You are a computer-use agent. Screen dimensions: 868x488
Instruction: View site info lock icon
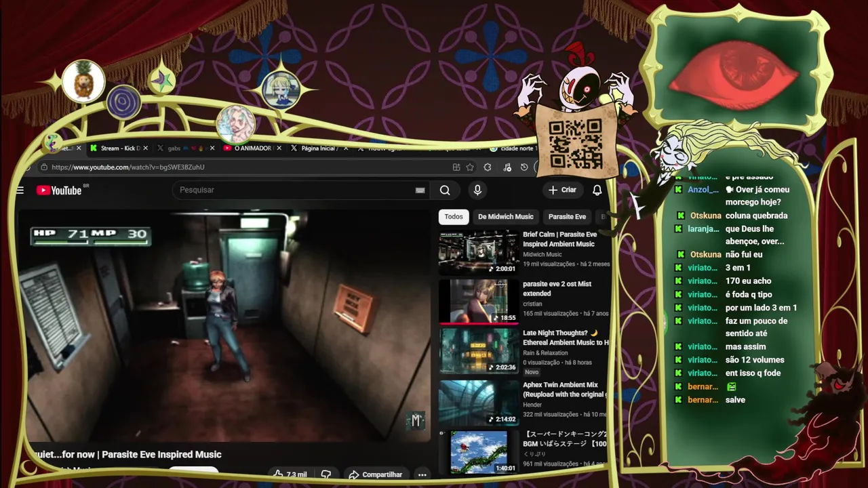pyautogui.click(x=44, y=167)
